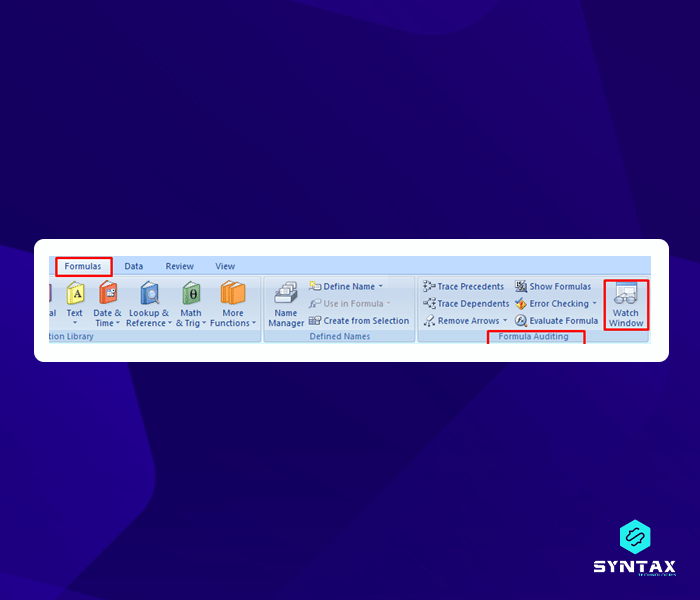Click the Math & Trig book icon
The image size is (700, 600).
pyautogui.click(x=191, y=293)
